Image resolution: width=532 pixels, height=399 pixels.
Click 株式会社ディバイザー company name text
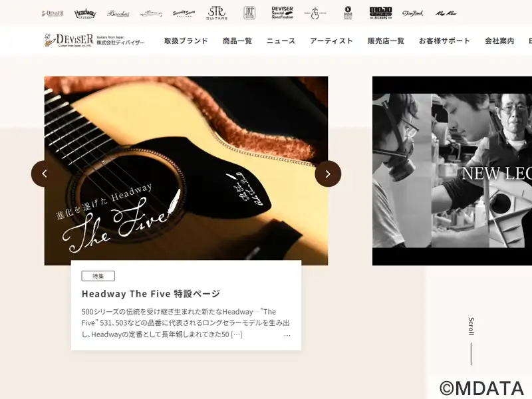pos(120,43)
